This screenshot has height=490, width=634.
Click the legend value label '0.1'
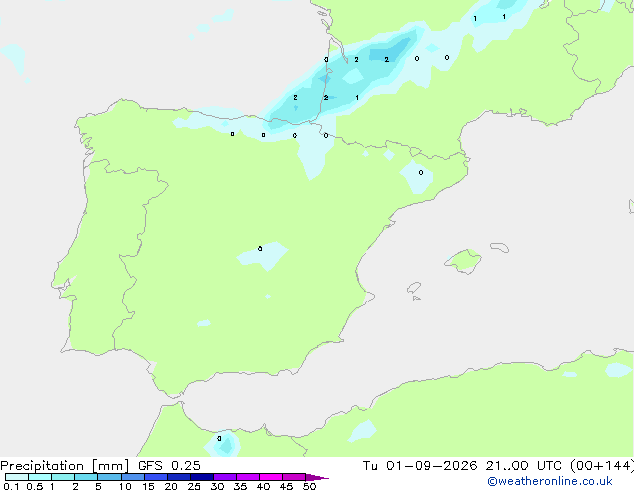click(11, 486)
